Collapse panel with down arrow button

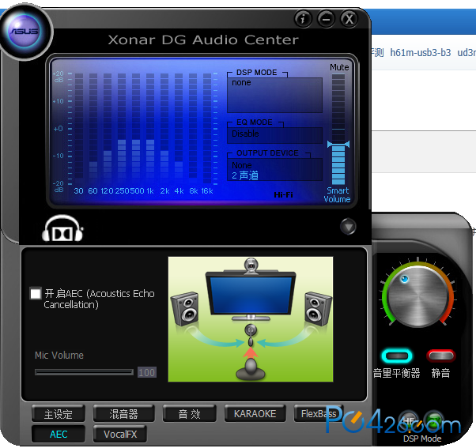(348, 227)
